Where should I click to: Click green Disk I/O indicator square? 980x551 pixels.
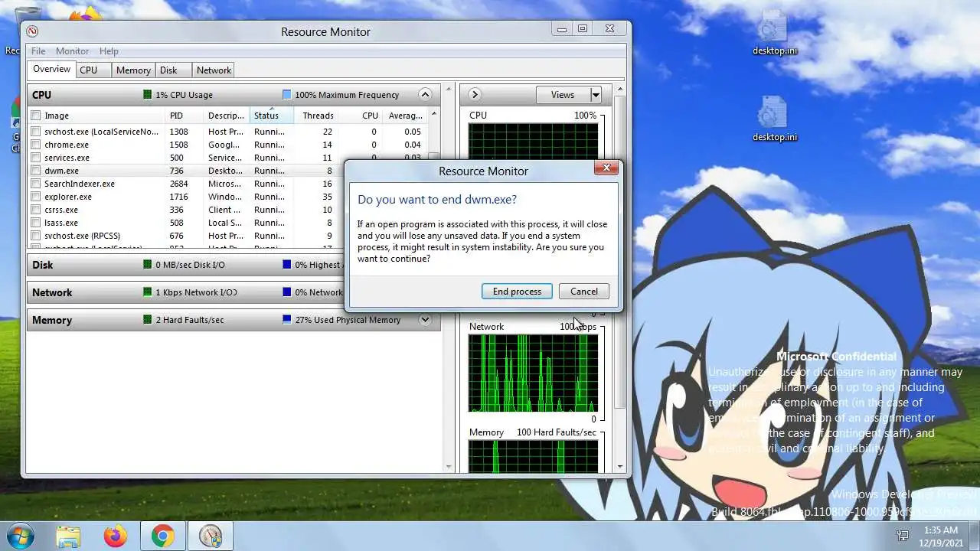point(148,265)
